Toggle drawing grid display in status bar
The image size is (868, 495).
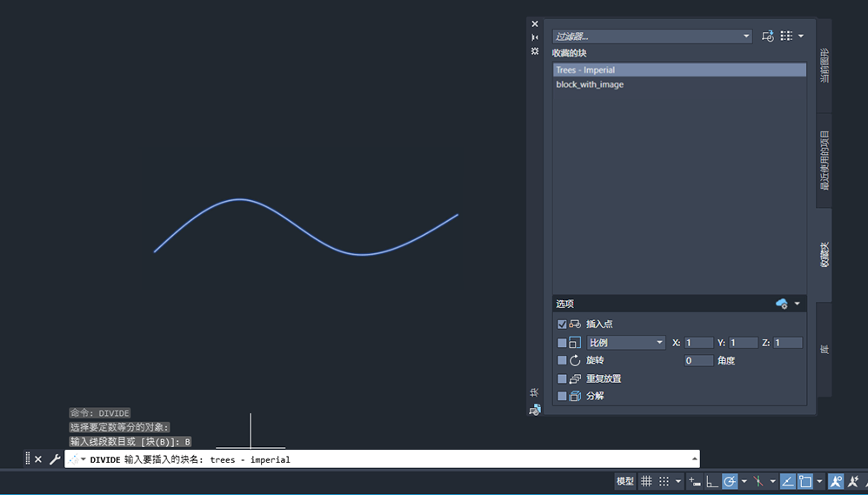[x=646, y=481]
